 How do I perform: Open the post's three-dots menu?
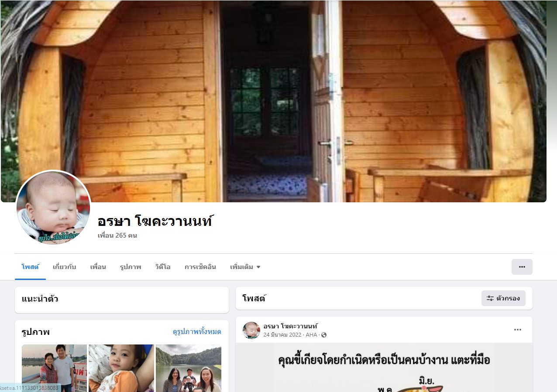point(518,330)
